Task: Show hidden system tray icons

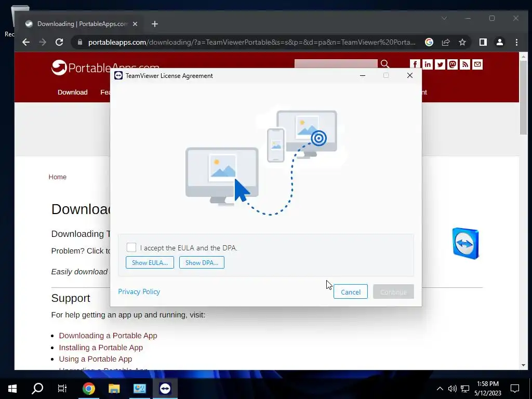Action: coord(440,389)
